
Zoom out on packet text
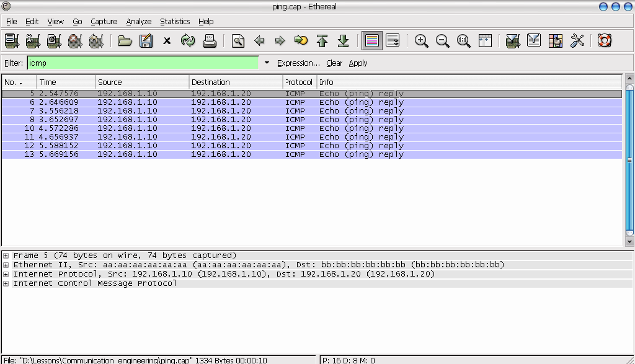[443, 40]
